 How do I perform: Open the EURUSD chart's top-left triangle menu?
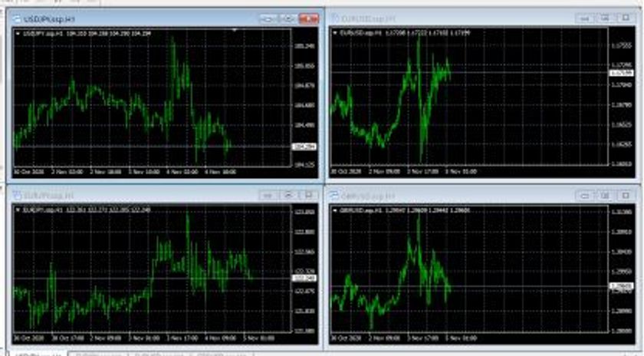335,33
